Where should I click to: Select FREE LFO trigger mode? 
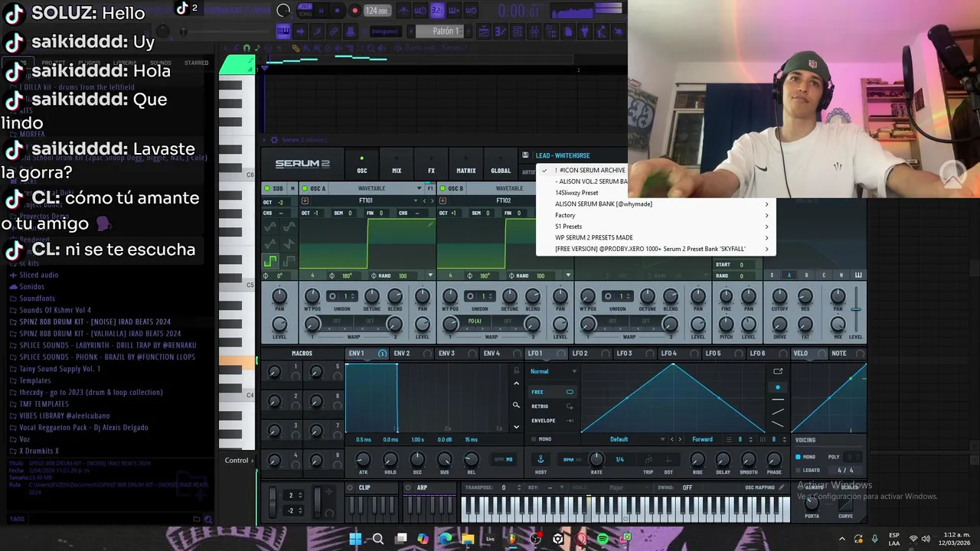[551, 392]
